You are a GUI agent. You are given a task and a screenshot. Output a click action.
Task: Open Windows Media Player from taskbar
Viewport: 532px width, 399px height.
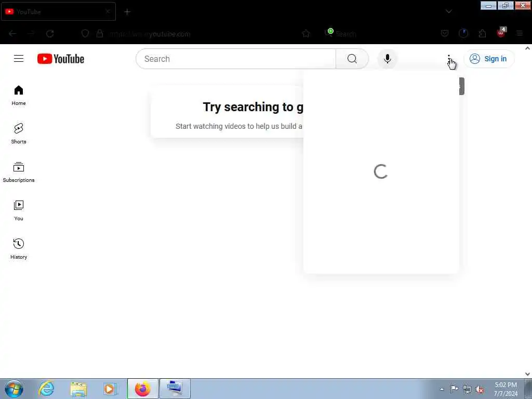tap(110, 389)
